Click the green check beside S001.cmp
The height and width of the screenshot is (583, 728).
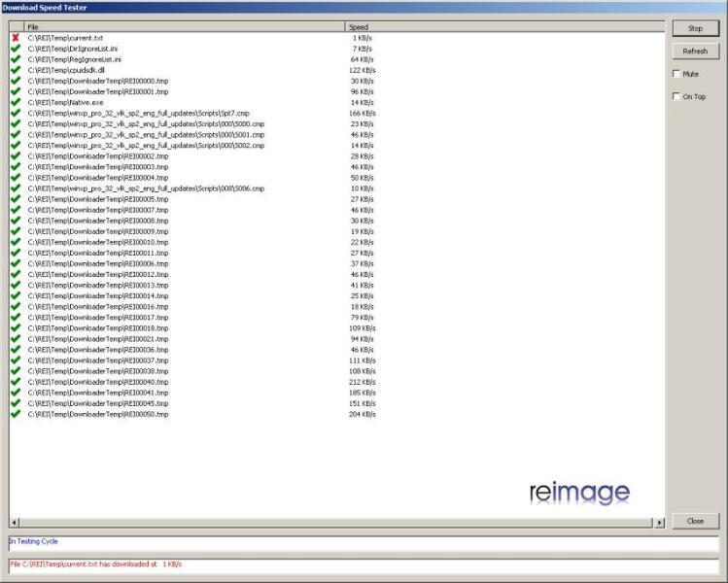pyautogui.click(x=16, y=134)
